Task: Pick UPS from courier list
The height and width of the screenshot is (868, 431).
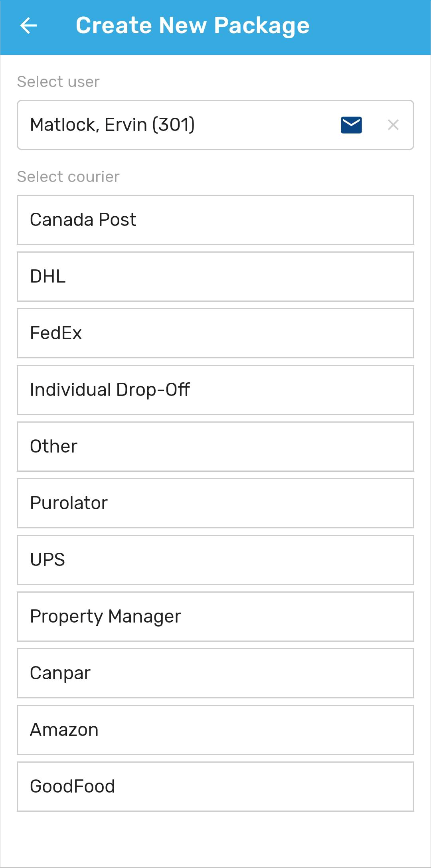Action: click(x=215, y=560)
